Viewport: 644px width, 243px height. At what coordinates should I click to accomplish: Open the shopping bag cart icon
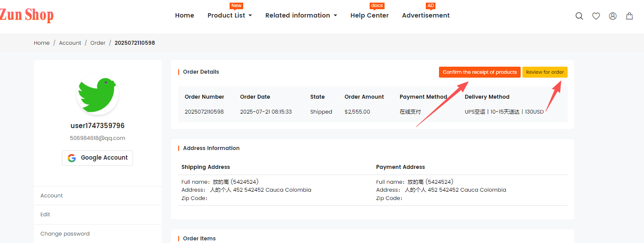629,16
